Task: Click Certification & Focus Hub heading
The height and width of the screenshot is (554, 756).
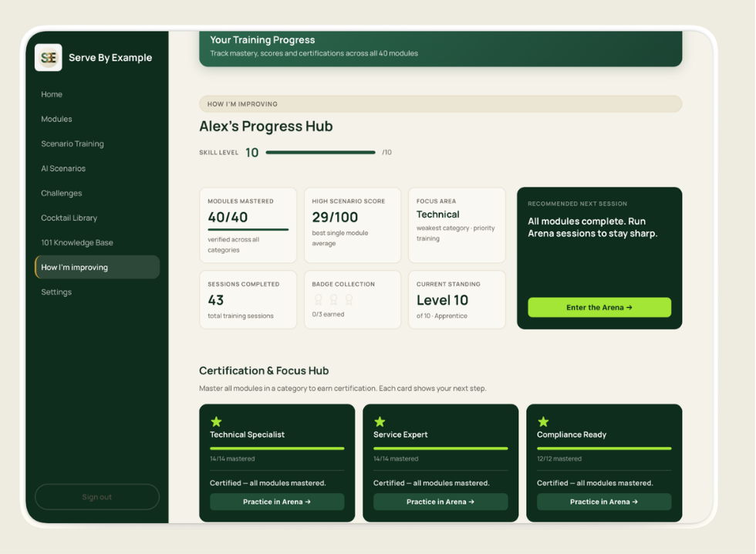Action: (x=264, y=371)
